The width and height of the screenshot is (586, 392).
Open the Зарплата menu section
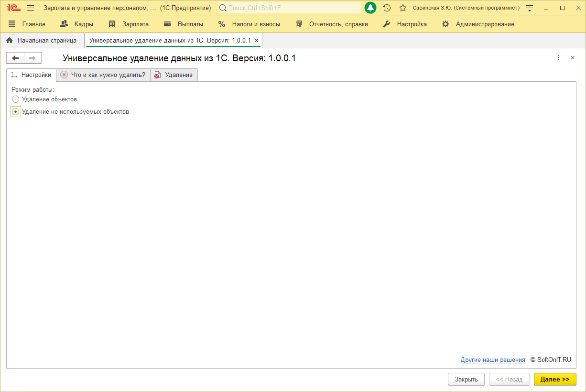click(x=129, y=24)
